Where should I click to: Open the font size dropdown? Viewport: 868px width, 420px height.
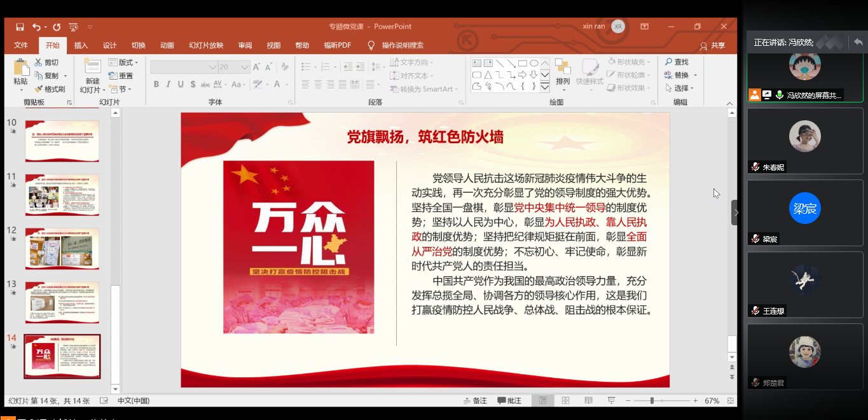(x=245, y=67)
